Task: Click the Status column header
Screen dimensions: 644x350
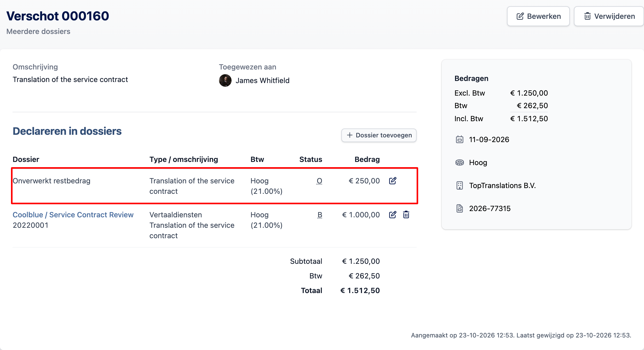Action: click(x=311, y=159)
